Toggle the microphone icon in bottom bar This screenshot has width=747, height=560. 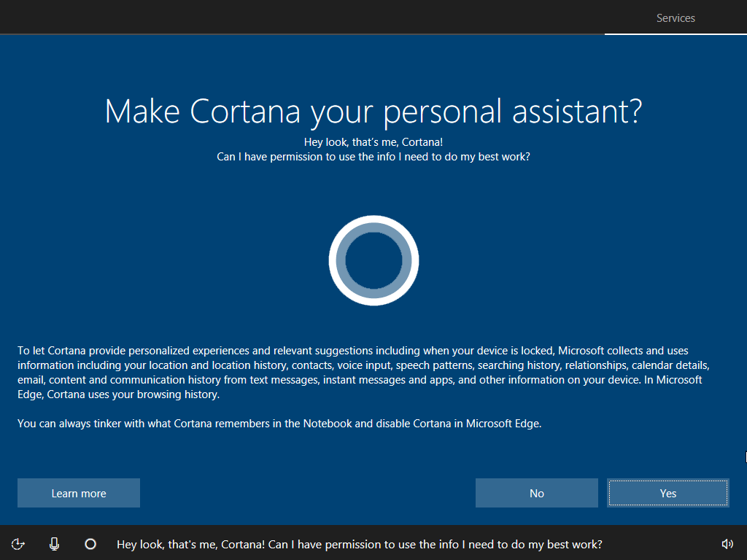[54, 544]
